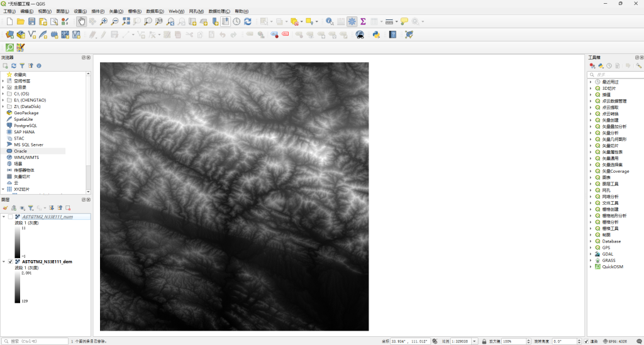Expand the C:\ (OS) drive node
Viewport: 644px width, 345px height.
coord(3,94)
